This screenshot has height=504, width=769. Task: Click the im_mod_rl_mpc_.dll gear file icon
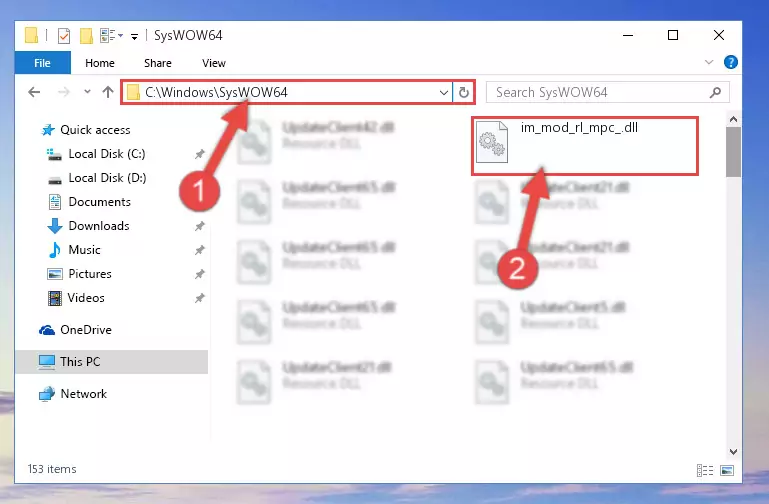pyautogui.click(x=492, y=142)
